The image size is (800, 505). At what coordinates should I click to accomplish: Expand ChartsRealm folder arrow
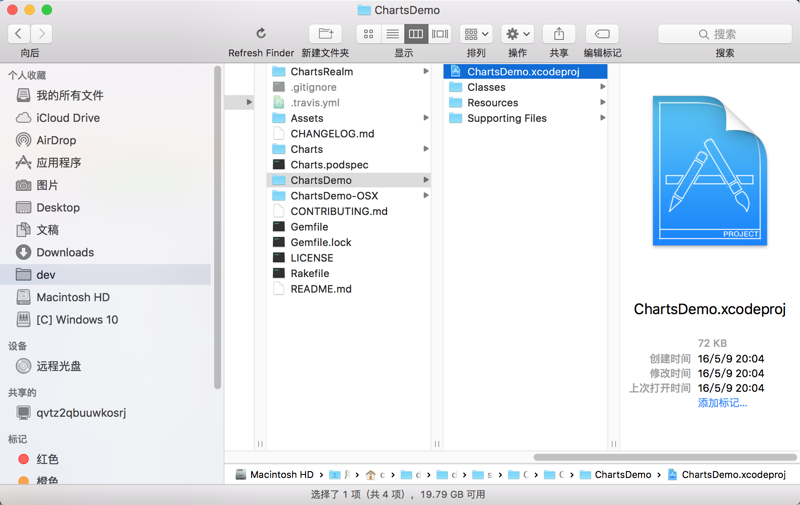[426, 71]
